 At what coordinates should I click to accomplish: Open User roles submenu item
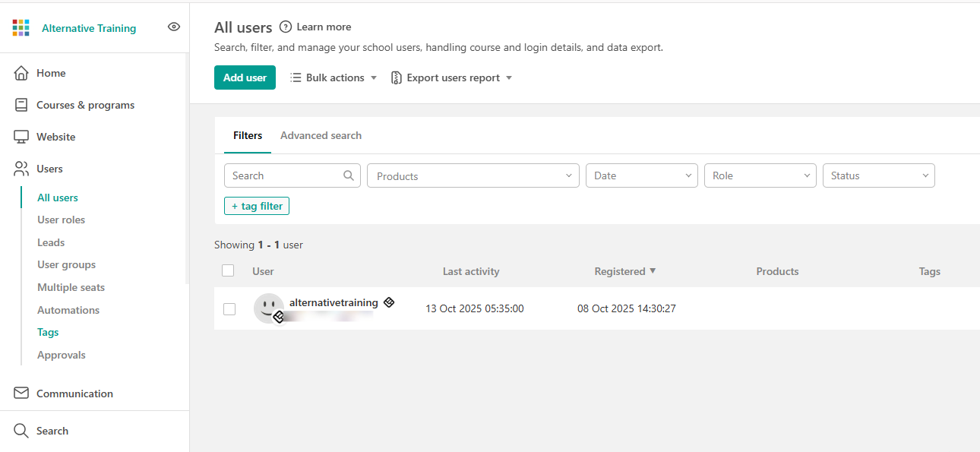61,220
